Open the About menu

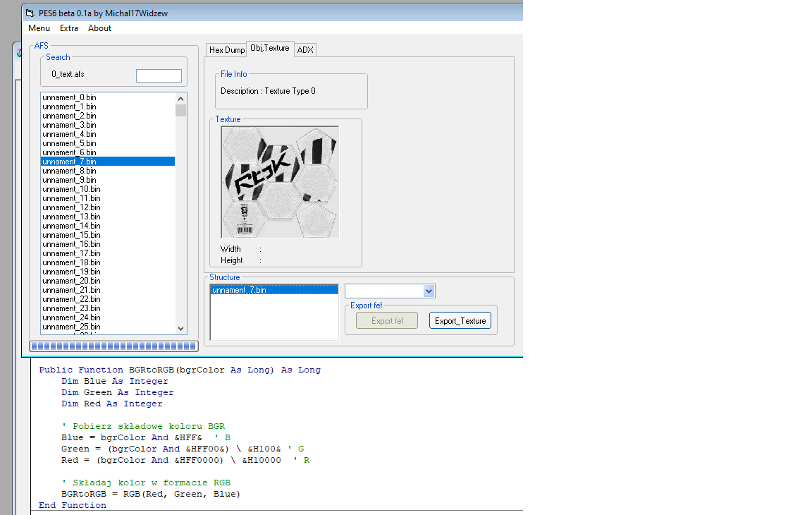(x=99, y=28)
